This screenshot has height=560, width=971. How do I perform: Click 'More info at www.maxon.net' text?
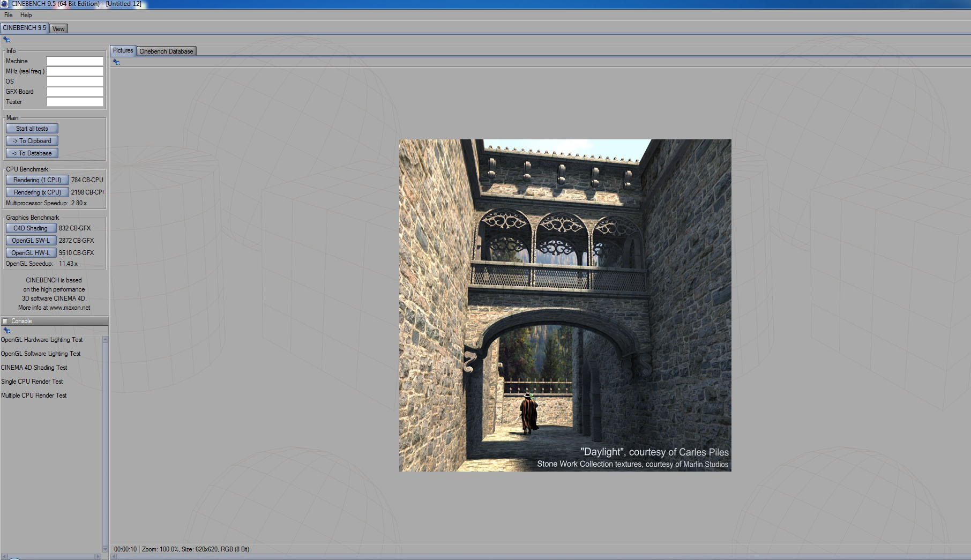click(x=54, y=308)
